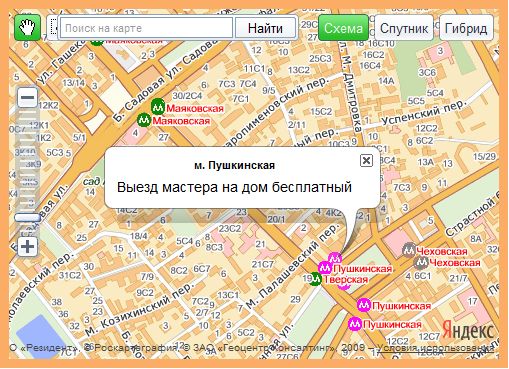This screenshot has width=509, height=369.
Task: Click house number 30/2C4
Action: click(x=187, y=96)
